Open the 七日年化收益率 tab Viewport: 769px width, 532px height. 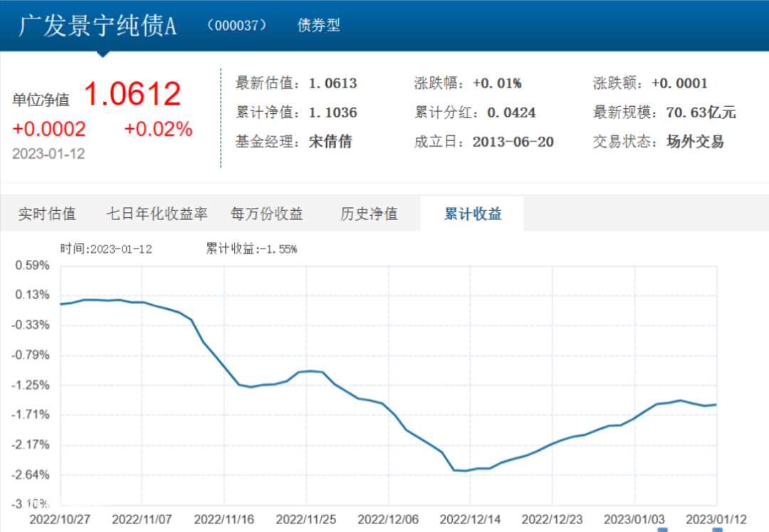point(157,214)
